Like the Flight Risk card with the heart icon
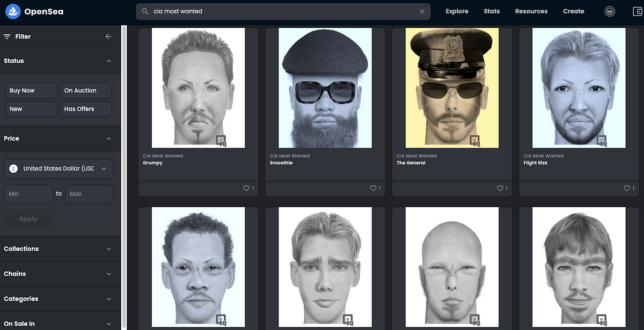Screen dimensions: 644x330 pos(627,188)
